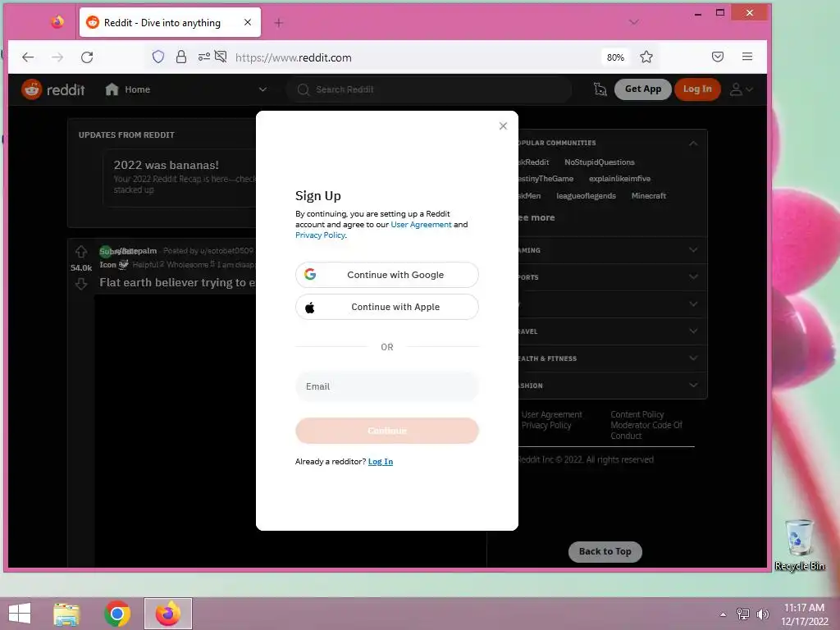Open the Privacy Policy link in dialog

(320, 235)
